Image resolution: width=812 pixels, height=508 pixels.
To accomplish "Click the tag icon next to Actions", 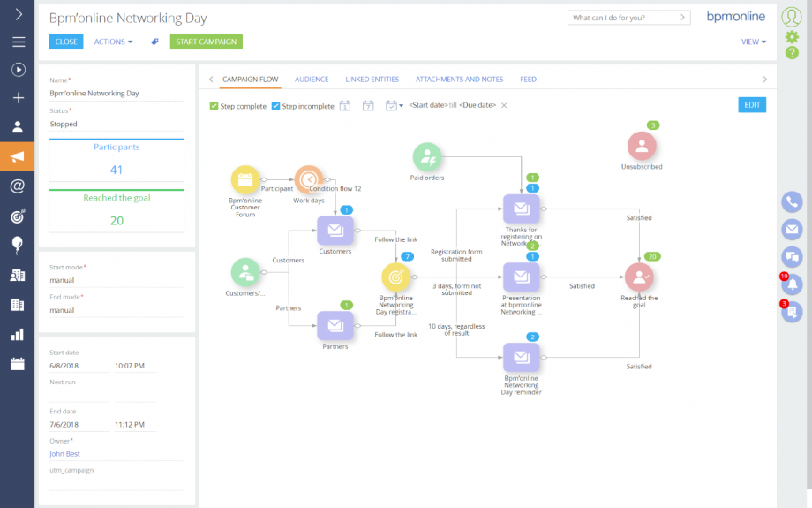I will pos(154,42).
